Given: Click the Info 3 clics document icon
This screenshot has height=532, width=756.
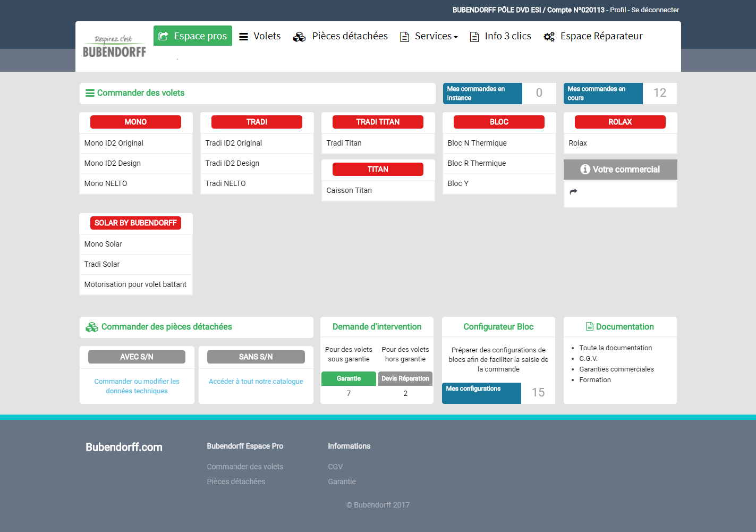Looking at the screenshot, I should (474, 37).
